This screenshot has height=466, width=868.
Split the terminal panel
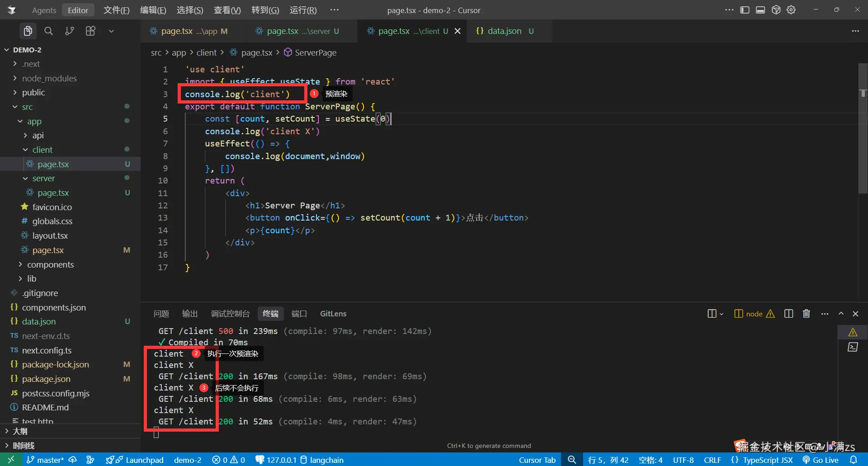(788, 314)
